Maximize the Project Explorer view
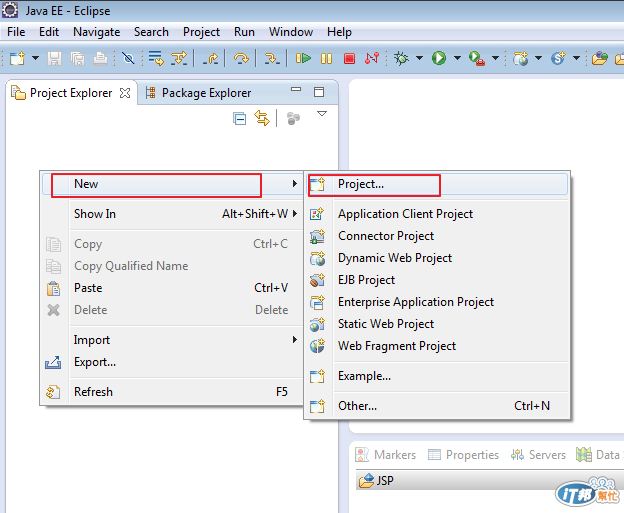 [x=319, y=92]
